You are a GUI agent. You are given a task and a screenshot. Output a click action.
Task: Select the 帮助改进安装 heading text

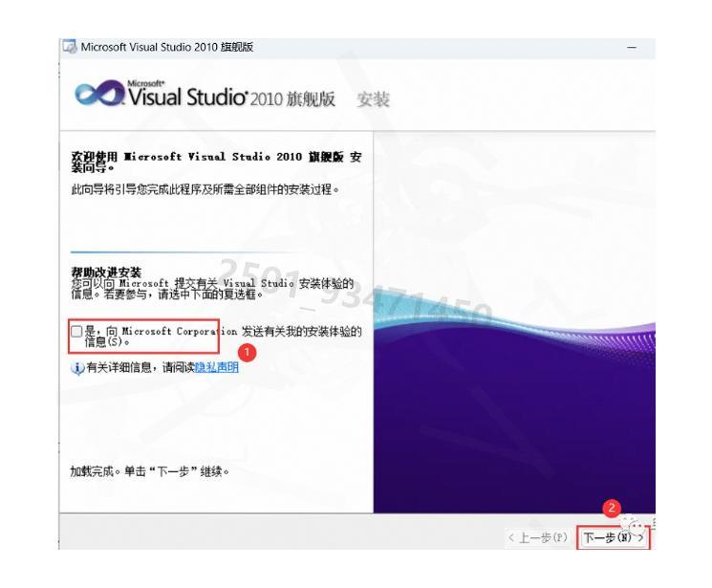coord(106,272)
